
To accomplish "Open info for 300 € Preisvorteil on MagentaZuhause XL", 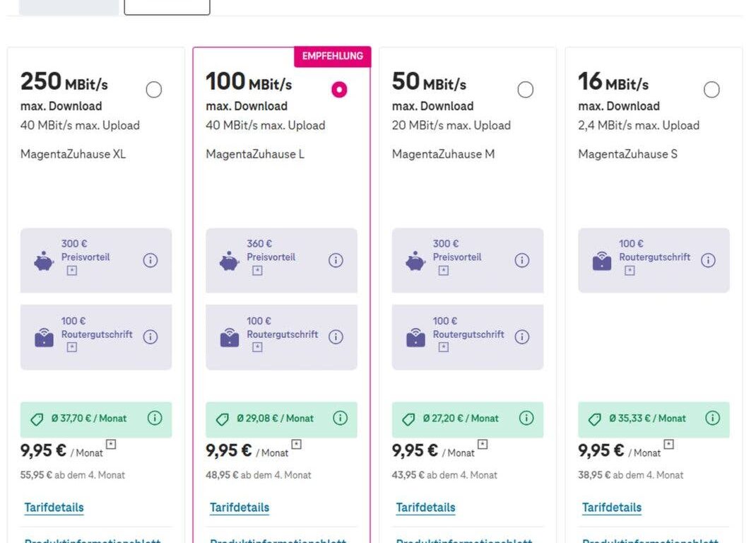I will click(150, 261).
